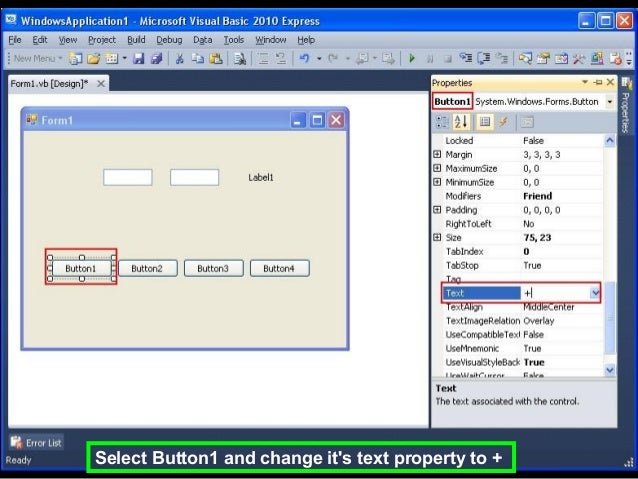
Task: Open the Debug menu
Action: [169, 40]
